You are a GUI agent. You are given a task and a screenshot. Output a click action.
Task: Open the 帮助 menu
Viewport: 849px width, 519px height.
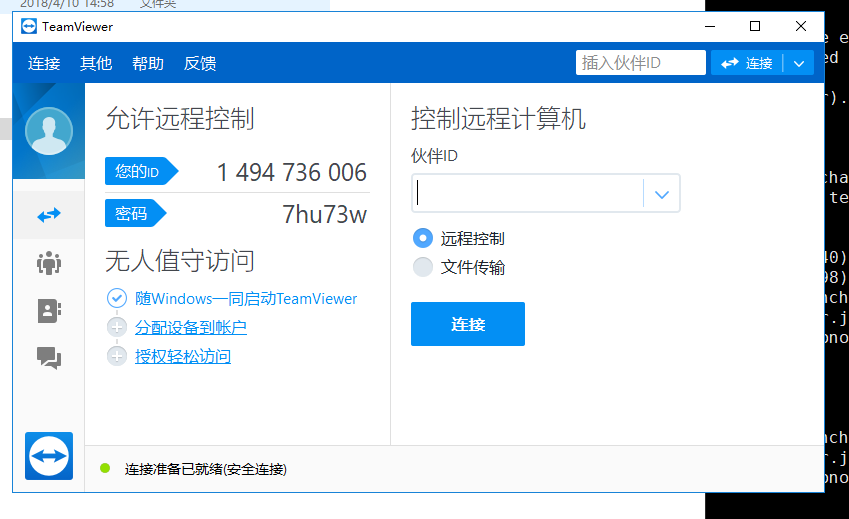(x=148, y=63)
